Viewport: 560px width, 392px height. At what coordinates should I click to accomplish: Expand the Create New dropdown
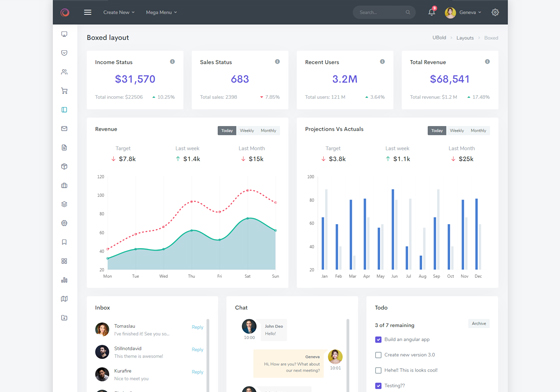(x=119, y=12)
